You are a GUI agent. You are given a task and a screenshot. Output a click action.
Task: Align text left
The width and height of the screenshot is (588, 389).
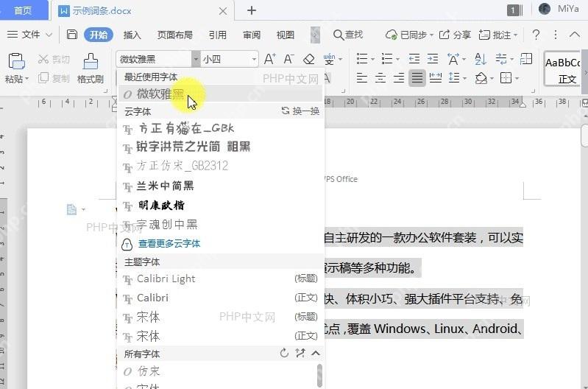click(362, 78)
